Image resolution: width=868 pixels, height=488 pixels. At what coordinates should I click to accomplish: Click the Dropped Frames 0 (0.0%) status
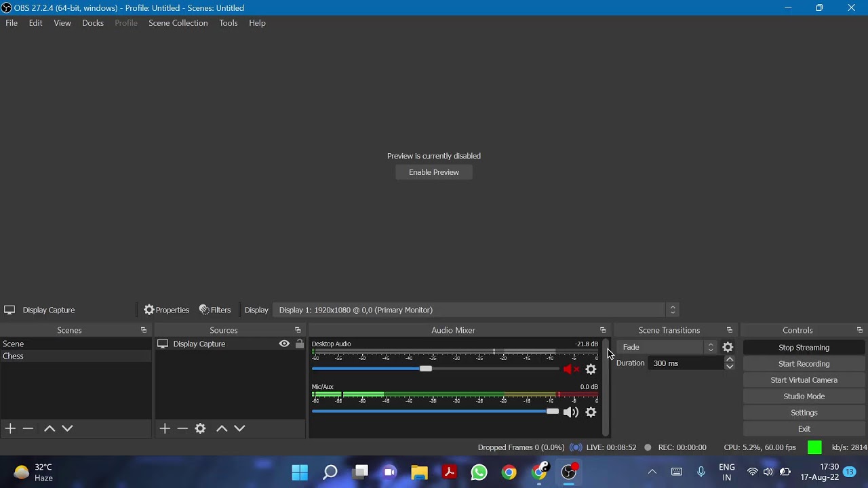click(x=521, y=447)
